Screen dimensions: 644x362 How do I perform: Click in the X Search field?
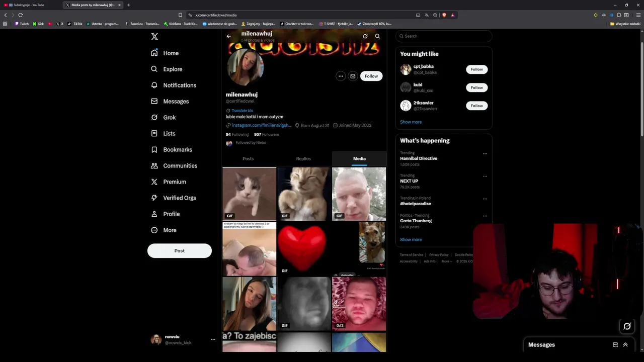[x=444, y=36]
